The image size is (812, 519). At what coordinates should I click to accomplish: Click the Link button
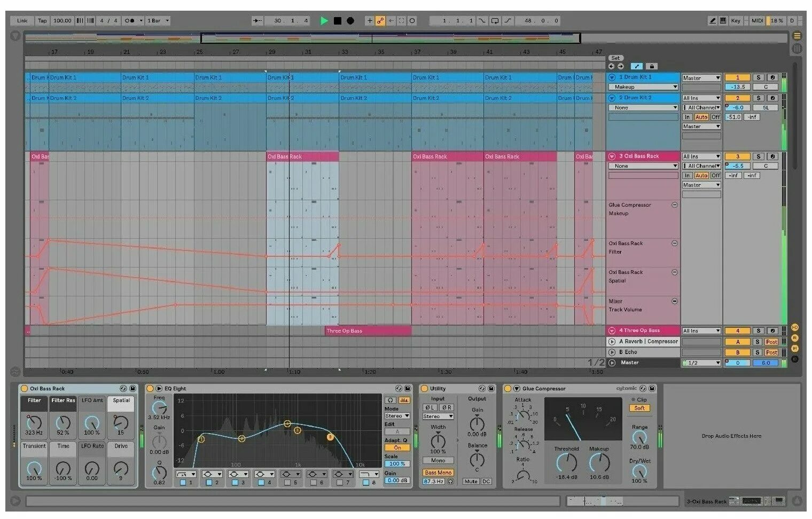coord(22,21)
